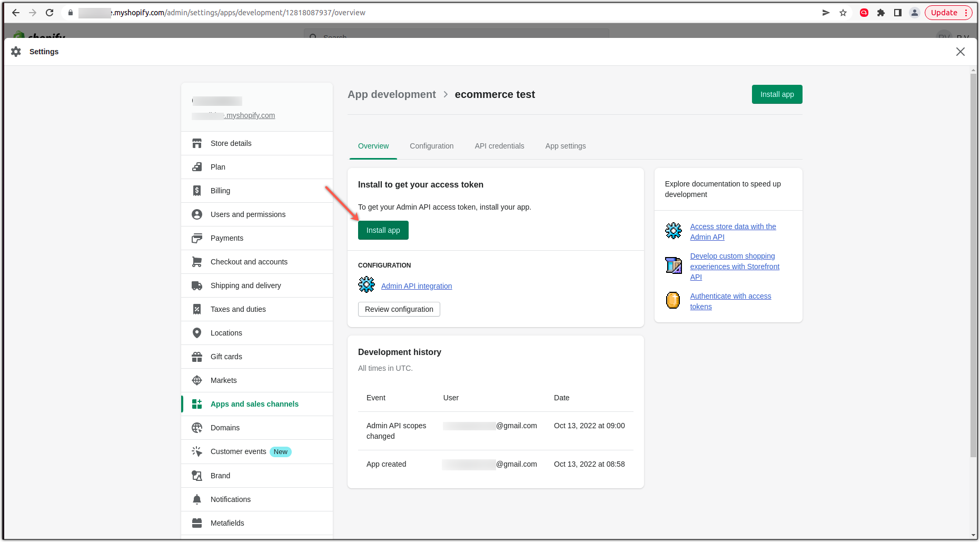
Task: Bookmark this page with the star icon
Action: (843, 13)
